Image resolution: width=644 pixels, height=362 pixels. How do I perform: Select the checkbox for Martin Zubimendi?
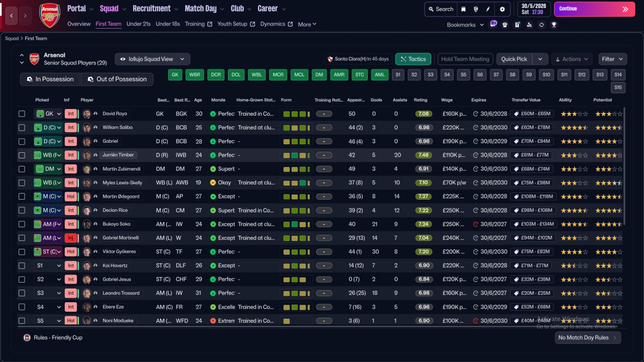coord(22,169)
